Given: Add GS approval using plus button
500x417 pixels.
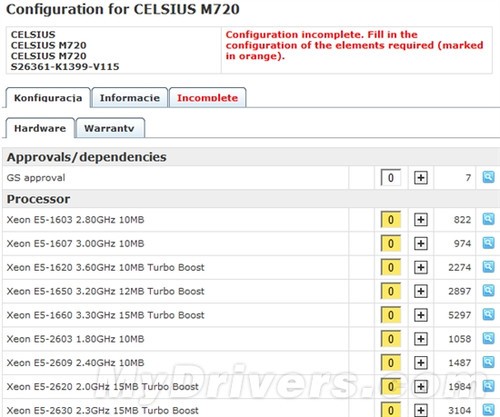Looking at the screenshot, I should (x=421, y=178).
